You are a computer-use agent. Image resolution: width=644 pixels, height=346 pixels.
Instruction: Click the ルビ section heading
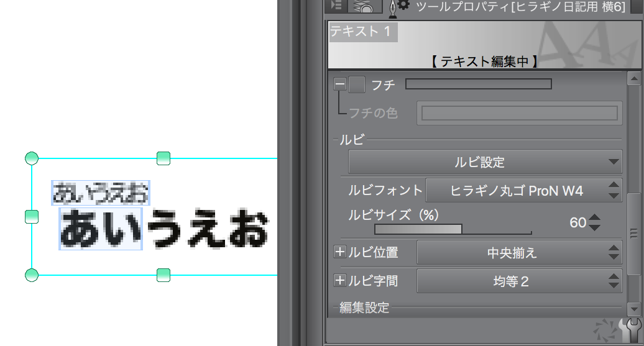point(352,140)
